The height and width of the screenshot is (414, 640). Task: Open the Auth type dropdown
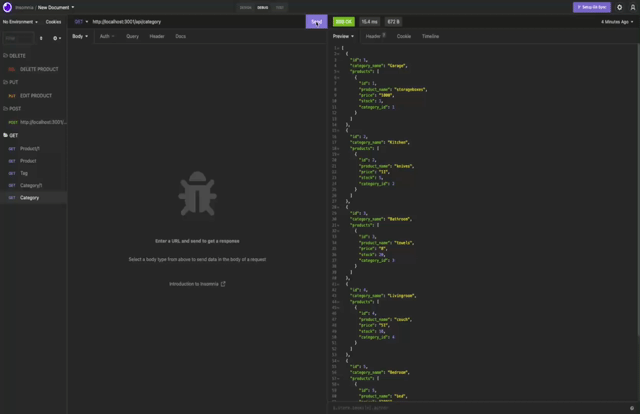click(107, 36)
